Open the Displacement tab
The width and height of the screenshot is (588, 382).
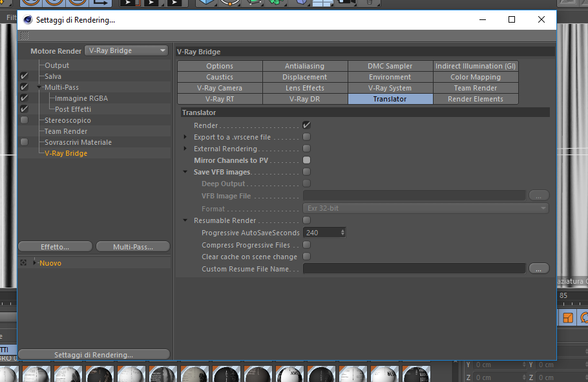point(305,77)
